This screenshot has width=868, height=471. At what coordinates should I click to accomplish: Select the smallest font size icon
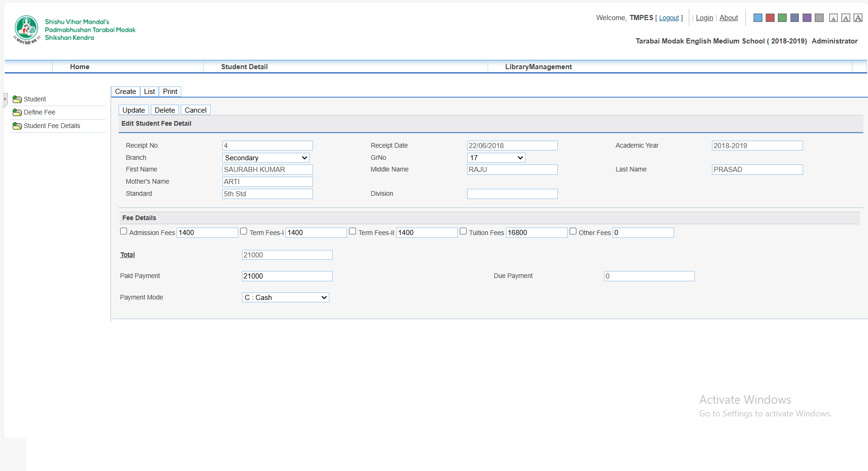(833, 18)
